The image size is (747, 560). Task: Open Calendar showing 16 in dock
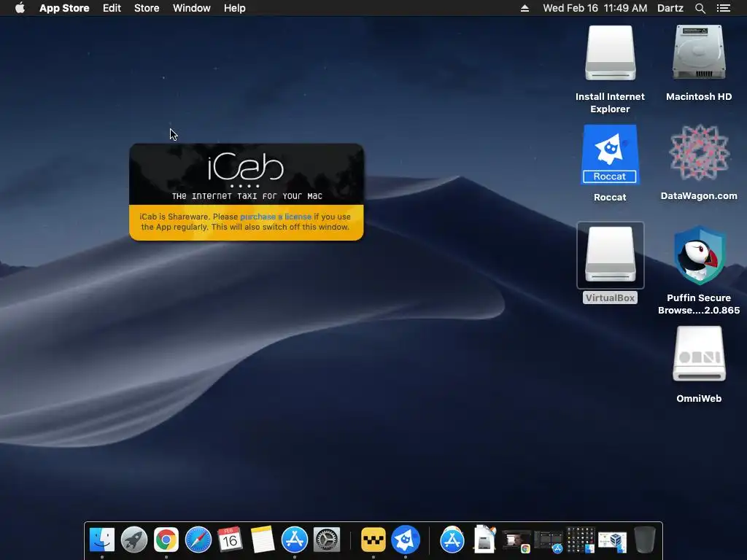230,540
